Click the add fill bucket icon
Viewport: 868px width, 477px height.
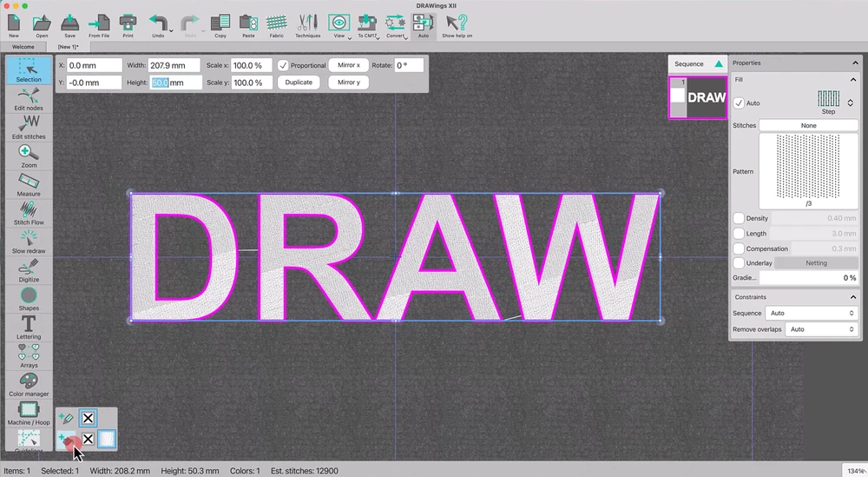[67, 440]
